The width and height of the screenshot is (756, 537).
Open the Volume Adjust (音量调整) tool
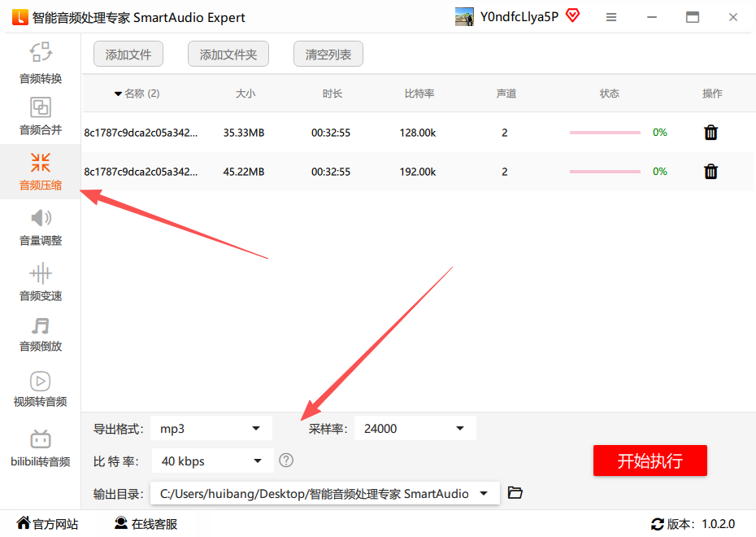coord(41,226)
